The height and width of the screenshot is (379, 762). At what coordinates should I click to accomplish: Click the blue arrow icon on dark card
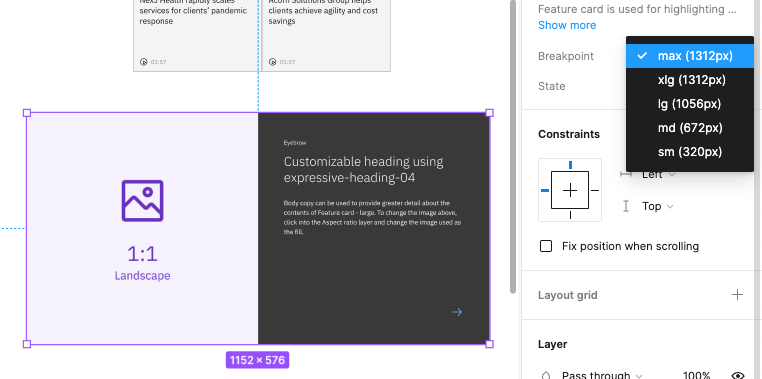[457, 312]
